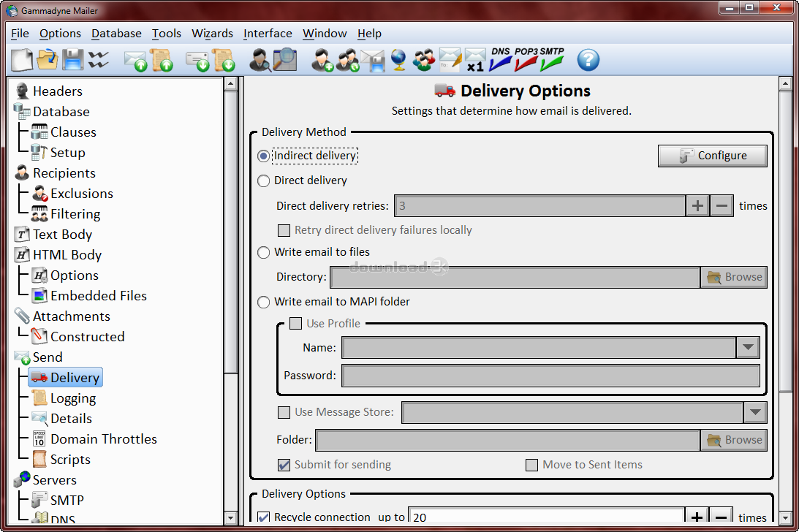Select the Direct delivery radio button

(264, 180)
